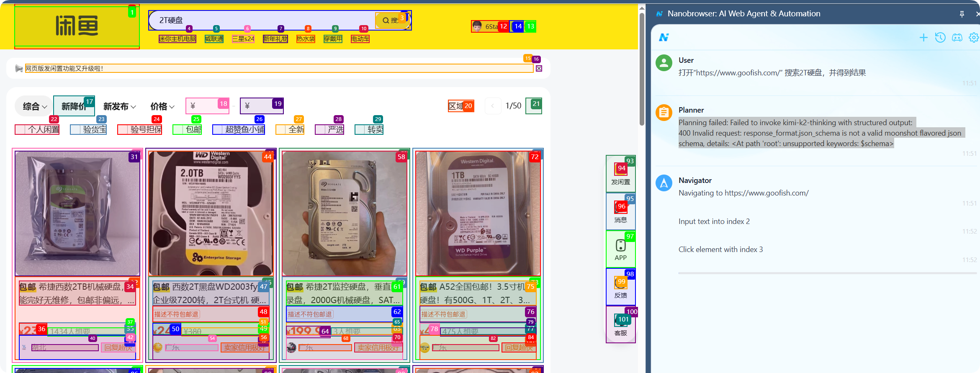The height and width of the screenshot is (373, 980).
Task: Open the 希捷西数2TB机械硬盘 product image
Action: point(77,213)
